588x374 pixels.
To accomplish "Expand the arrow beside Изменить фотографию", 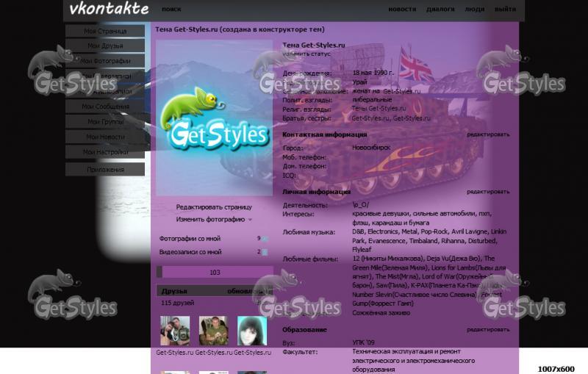I will click(x=250, y=220).
